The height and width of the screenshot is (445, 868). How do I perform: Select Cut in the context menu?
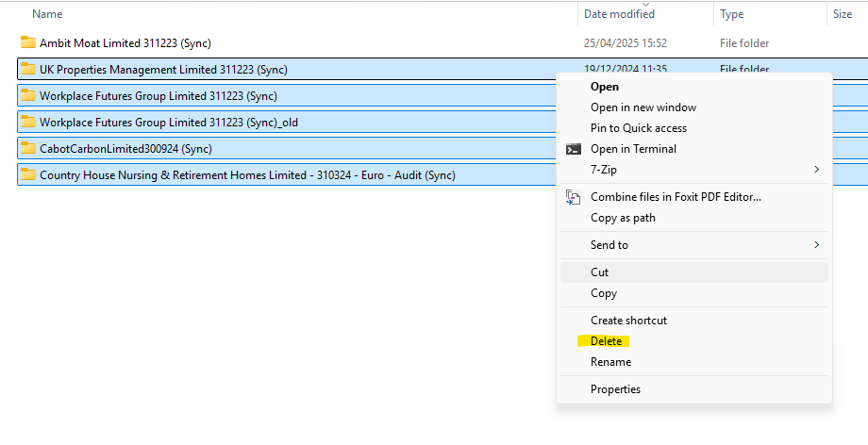600,272
